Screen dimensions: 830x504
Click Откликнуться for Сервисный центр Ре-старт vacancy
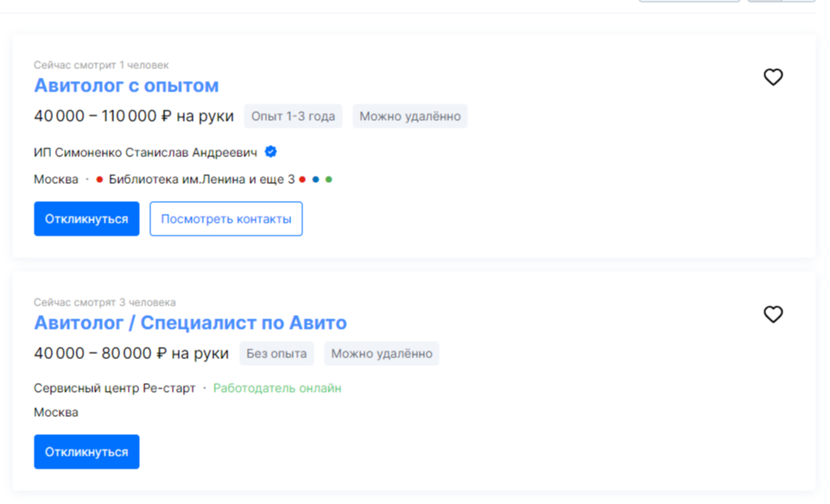(x=87, y=452)
